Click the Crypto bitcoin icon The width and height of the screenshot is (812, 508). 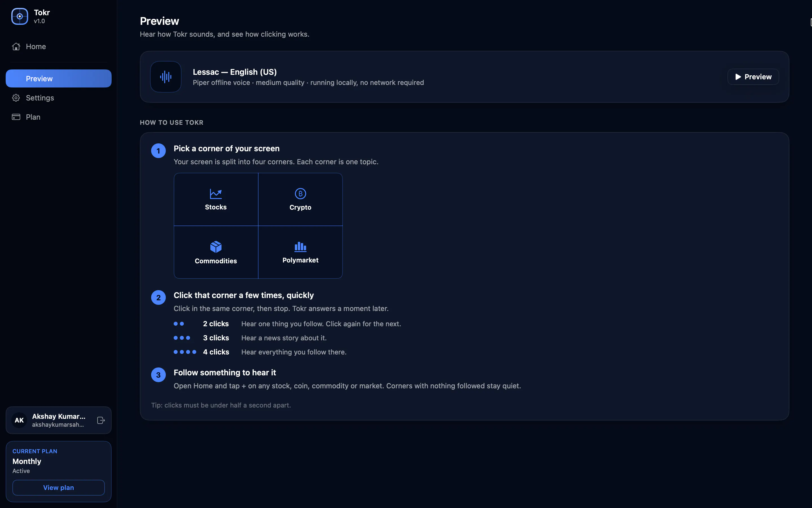(300, 194)
